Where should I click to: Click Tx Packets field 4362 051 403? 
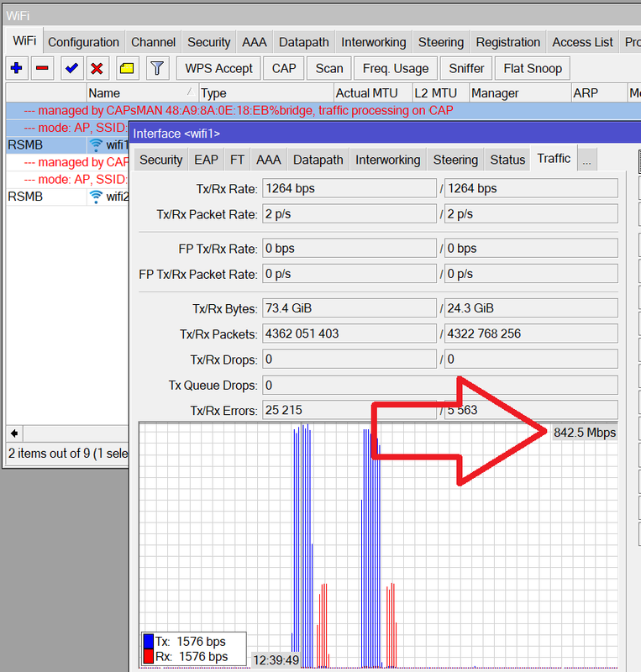(349, 333)
